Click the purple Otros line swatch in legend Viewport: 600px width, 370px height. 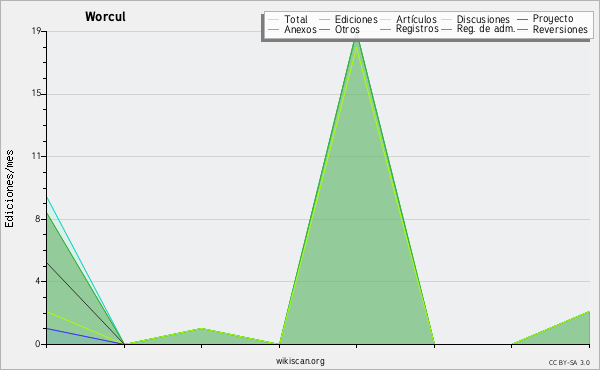(x=324, y=29)
